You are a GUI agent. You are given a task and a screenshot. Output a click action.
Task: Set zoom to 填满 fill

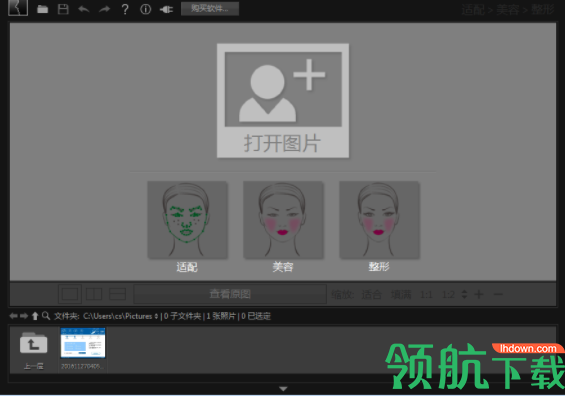[401, 295]
